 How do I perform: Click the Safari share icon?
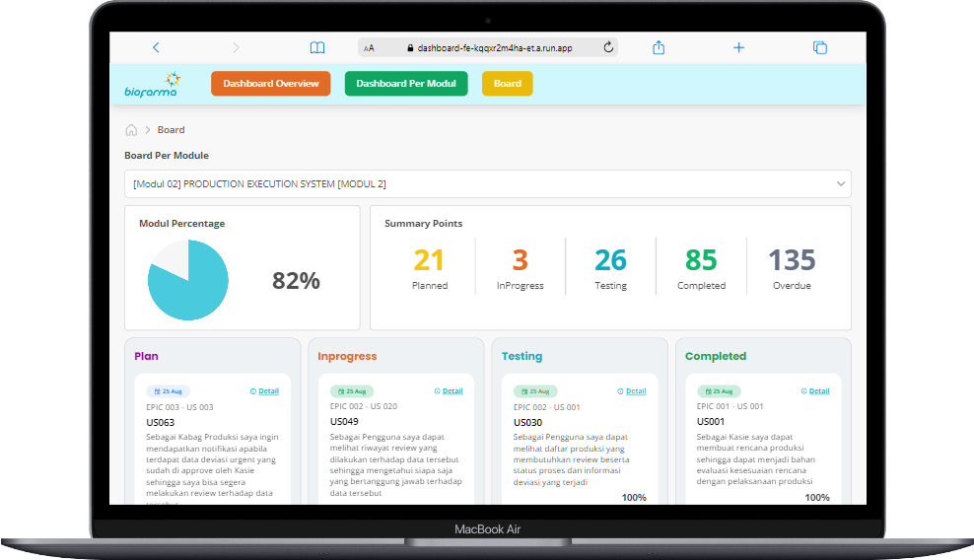pyautogui.click(x=660, y=47)
